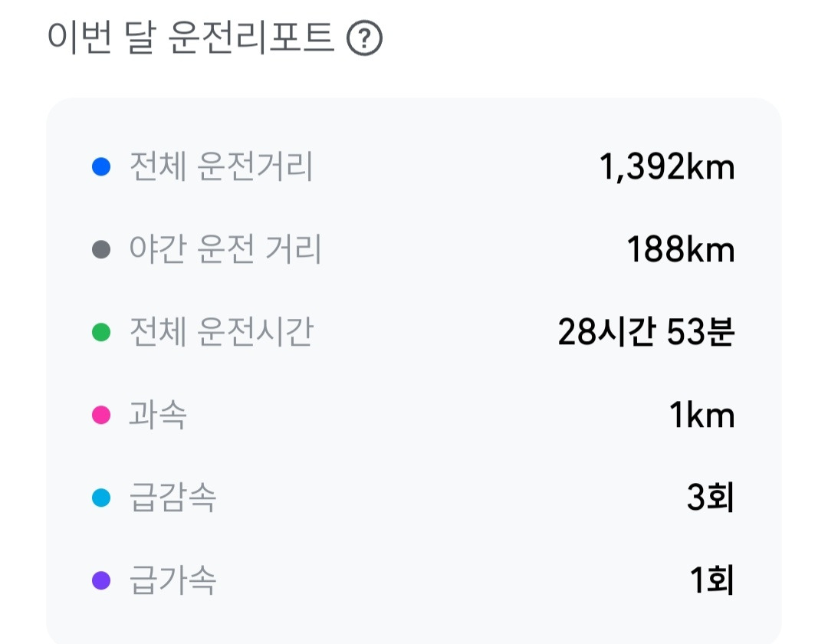
Task: Select the 1회 sudden acceleration count
Action: point(712,580)
